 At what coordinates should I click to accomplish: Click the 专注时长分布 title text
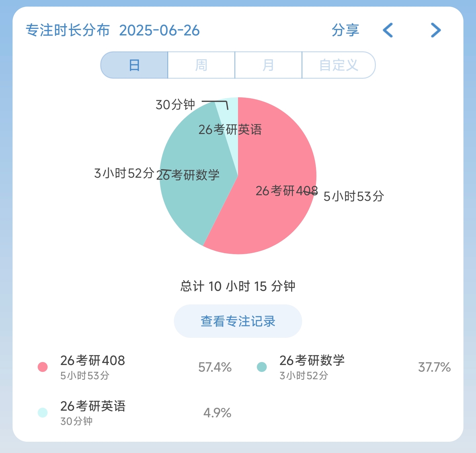68,30
